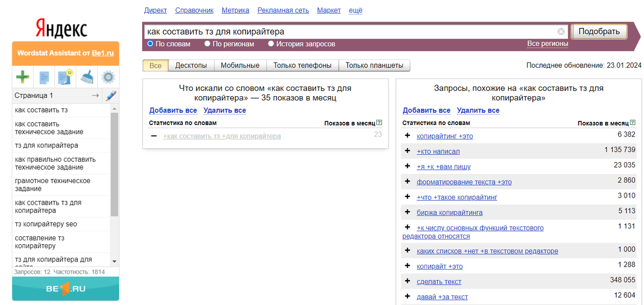Click the Страница 1 page label

tap(34, 96)
